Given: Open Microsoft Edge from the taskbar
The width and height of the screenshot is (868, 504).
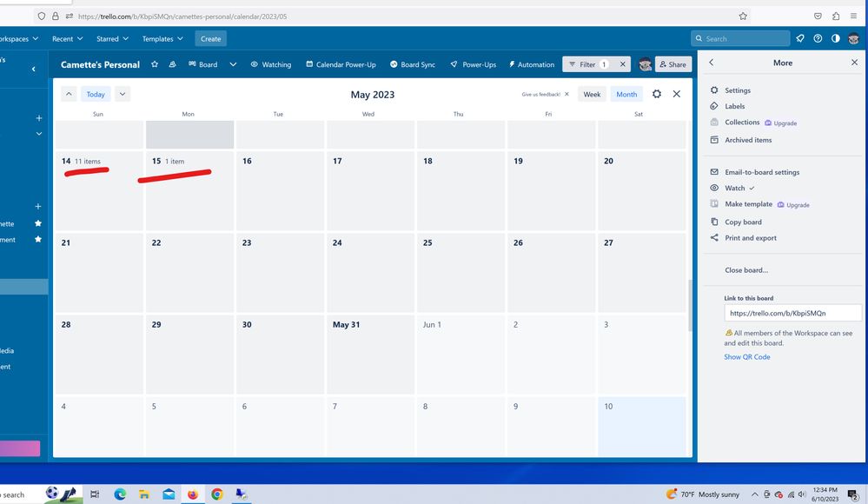Looking at the screenshot, I should click(x=120, y=494).
